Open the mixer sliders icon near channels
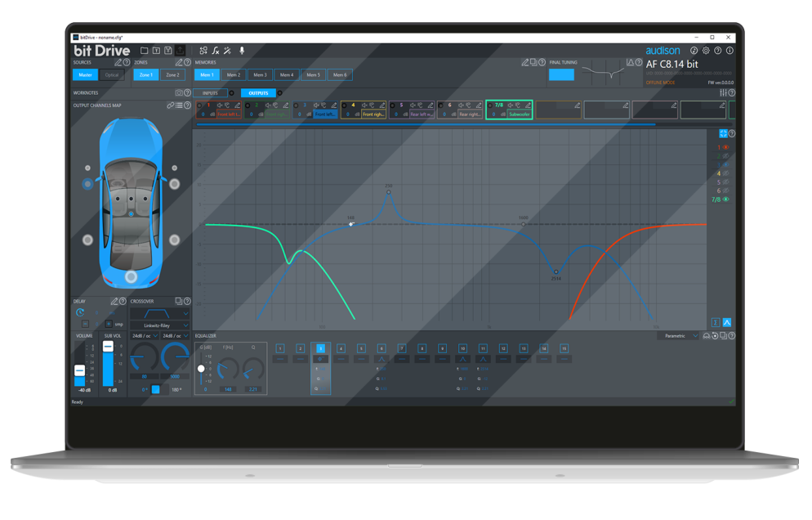The image size is (812, 520). [722, 93]
